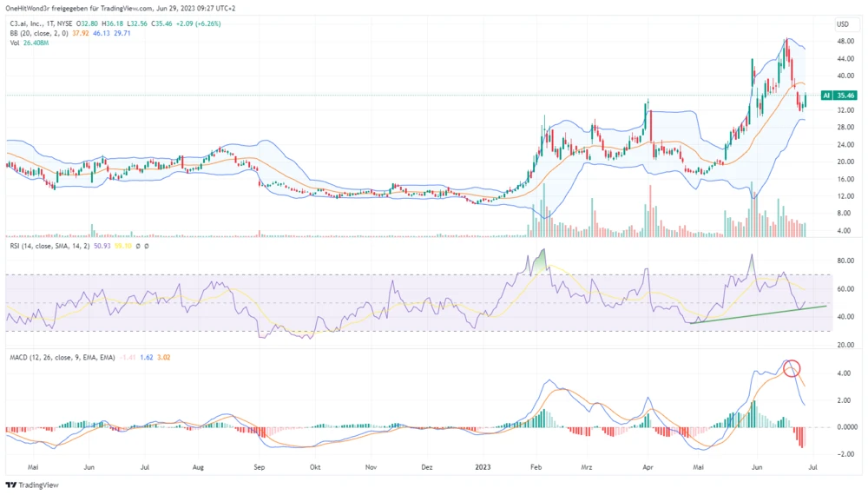Click the Sep label on the time axis

coord(258,466)
